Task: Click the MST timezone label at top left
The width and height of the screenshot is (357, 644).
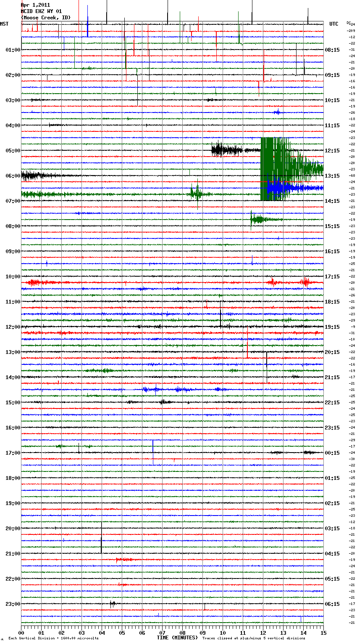Action: [4, 24]
